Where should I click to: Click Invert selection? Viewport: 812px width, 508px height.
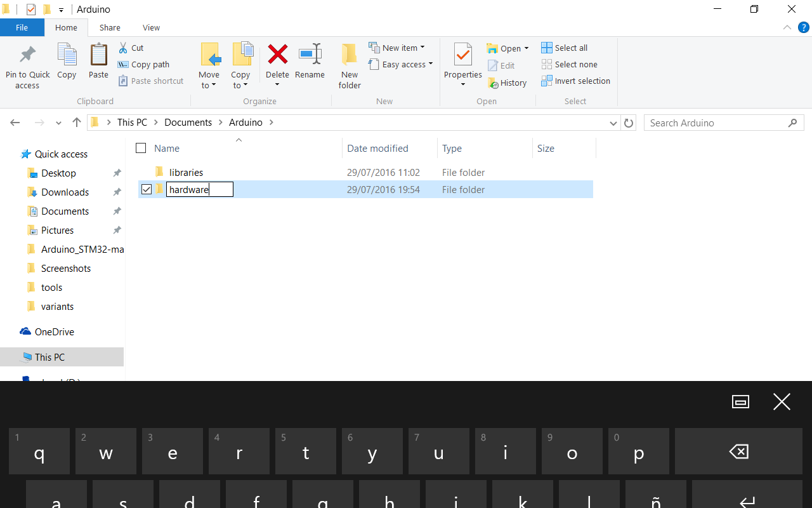click(575, 81)
